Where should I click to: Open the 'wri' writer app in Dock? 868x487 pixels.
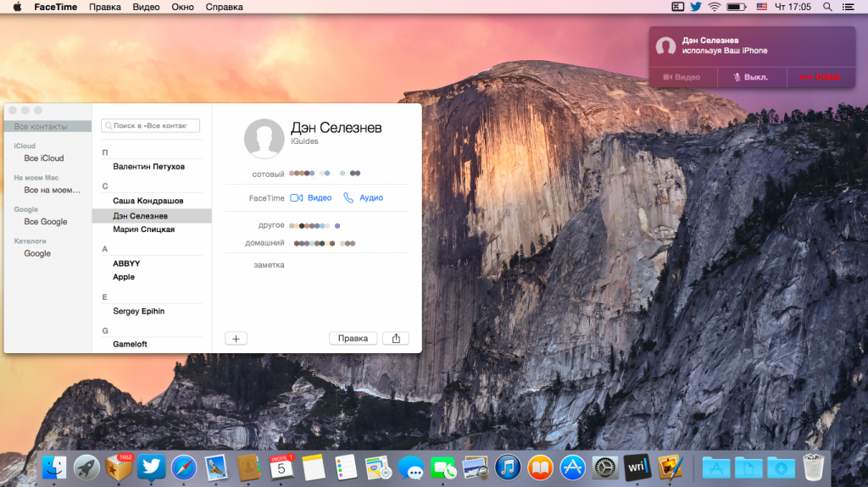(637, 468)
